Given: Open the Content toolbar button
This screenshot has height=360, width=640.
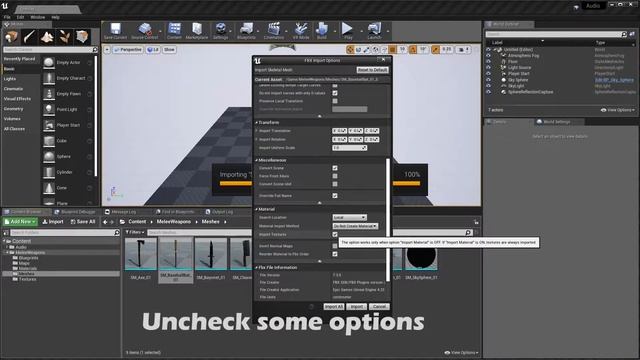Looking at the screenshot, I should pyautogui.click(x=174, y=31).
